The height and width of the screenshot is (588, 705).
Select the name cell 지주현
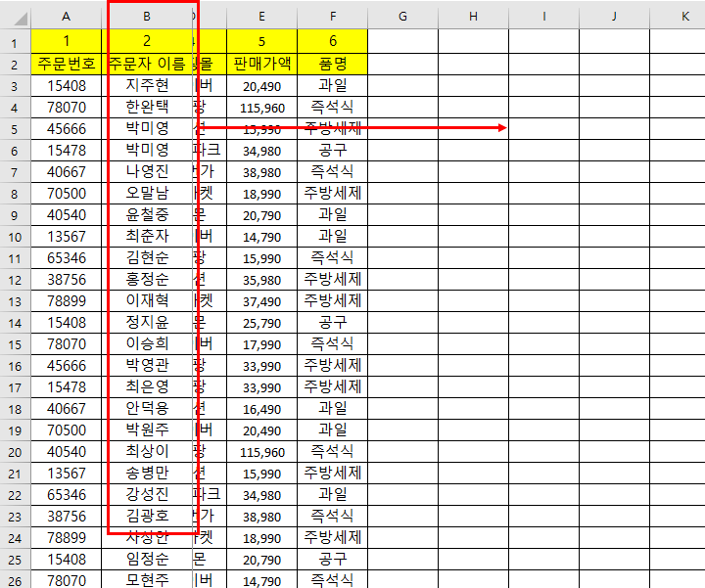point(147,85)
